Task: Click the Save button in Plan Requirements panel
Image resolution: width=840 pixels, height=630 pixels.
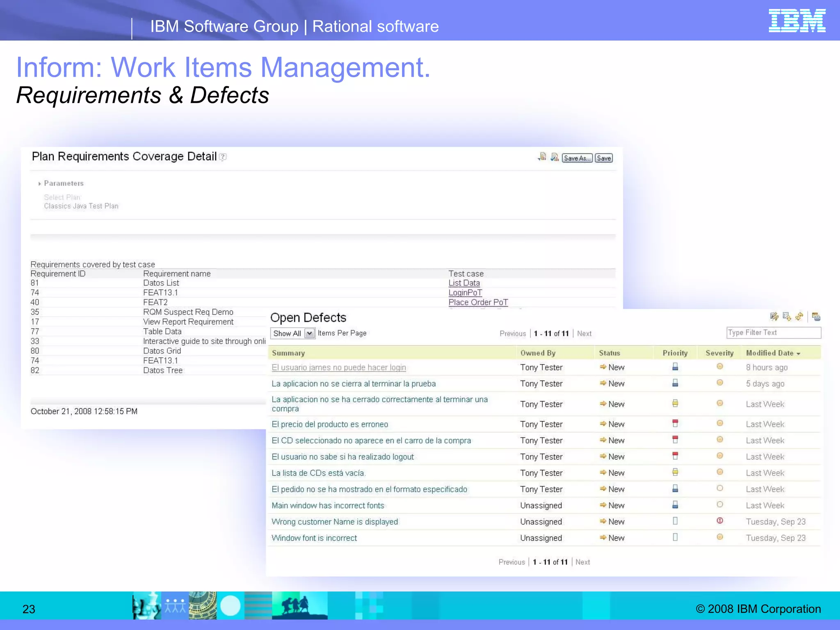Action: pos(604,158)
